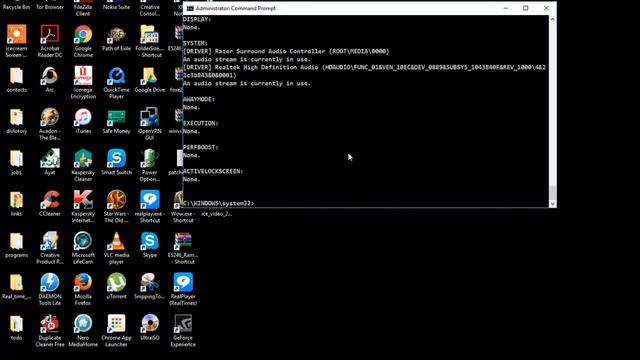Click the Razer Surround Audio Controller driver line
The height and width of the screenshot is (360, 640).
[286, 51]
